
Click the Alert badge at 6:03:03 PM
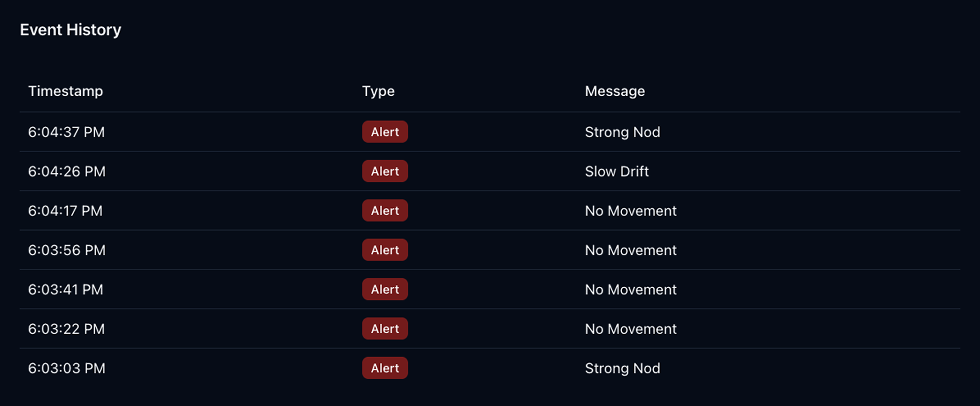(x=385, y=368)
